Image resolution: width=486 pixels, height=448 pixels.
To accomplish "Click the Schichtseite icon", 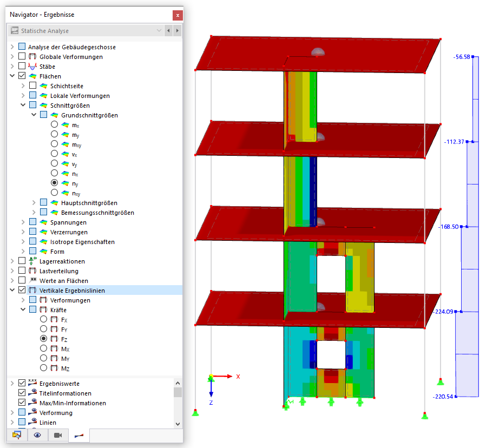I will coord(43,86).
